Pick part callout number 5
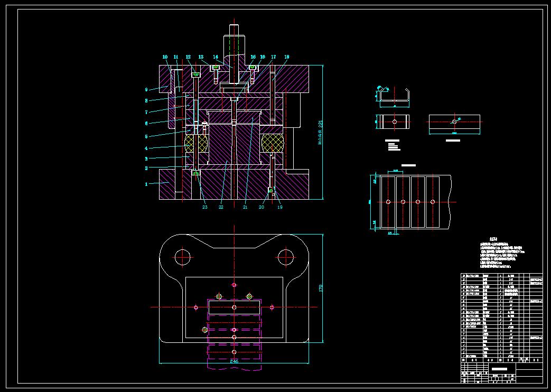 click(146, 137)
